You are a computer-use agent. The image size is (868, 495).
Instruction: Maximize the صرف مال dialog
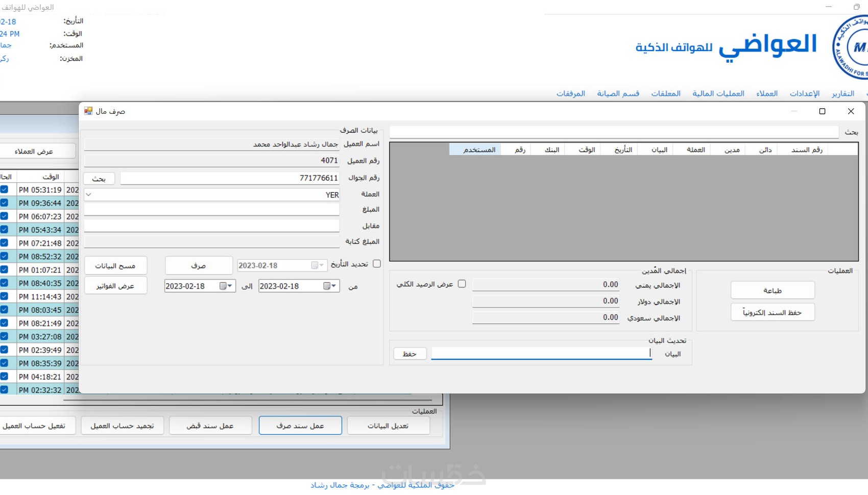click(822, 111)
